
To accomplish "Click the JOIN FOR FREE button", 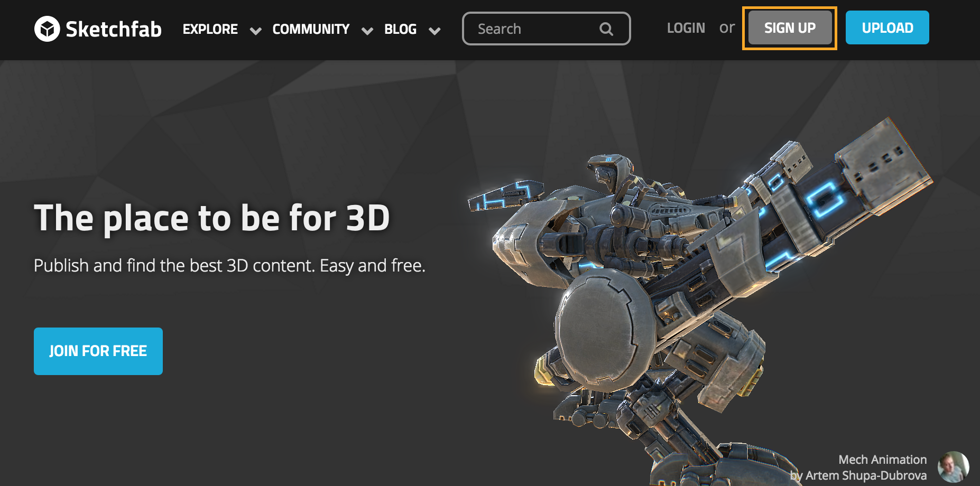I will tap(98, 351).
